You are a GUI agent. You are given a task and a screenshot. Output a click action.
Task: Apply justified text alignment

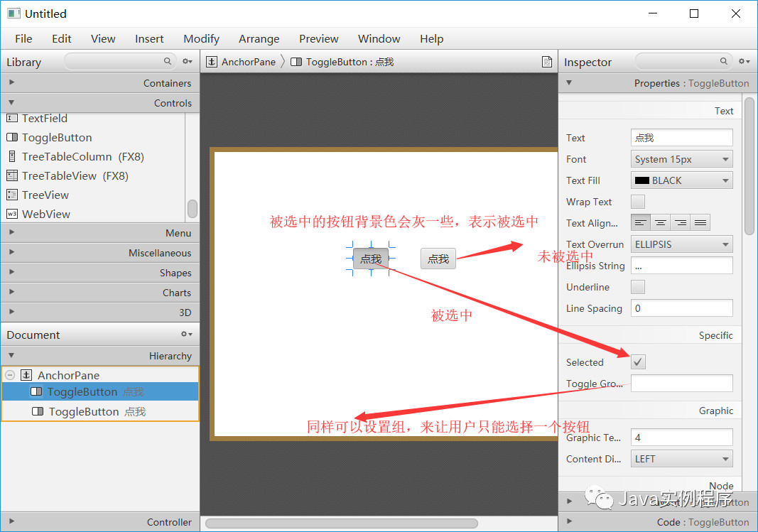(x=700, y=222)
